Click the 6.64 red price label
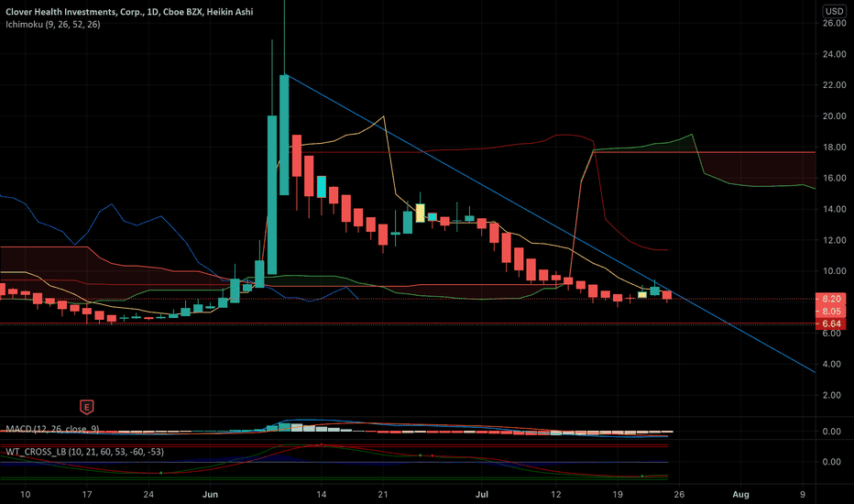The image size is (854, 504). point(831,323)
